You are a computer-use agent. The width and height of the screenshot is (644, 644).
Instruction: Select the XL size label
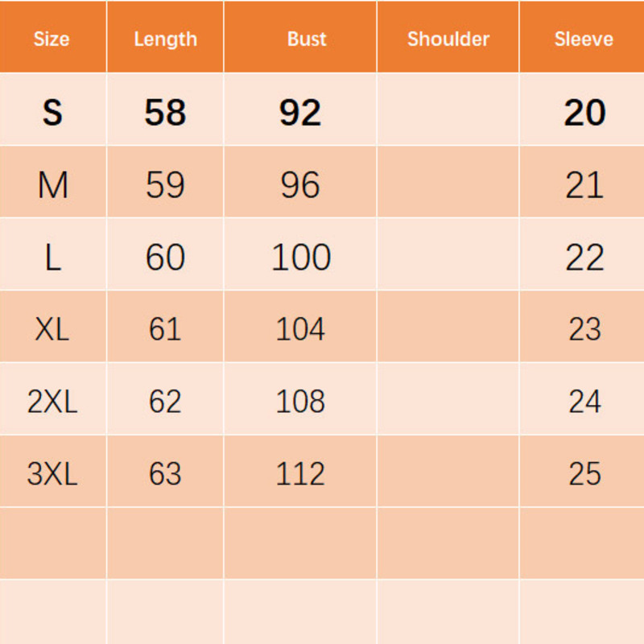(52, 329)
